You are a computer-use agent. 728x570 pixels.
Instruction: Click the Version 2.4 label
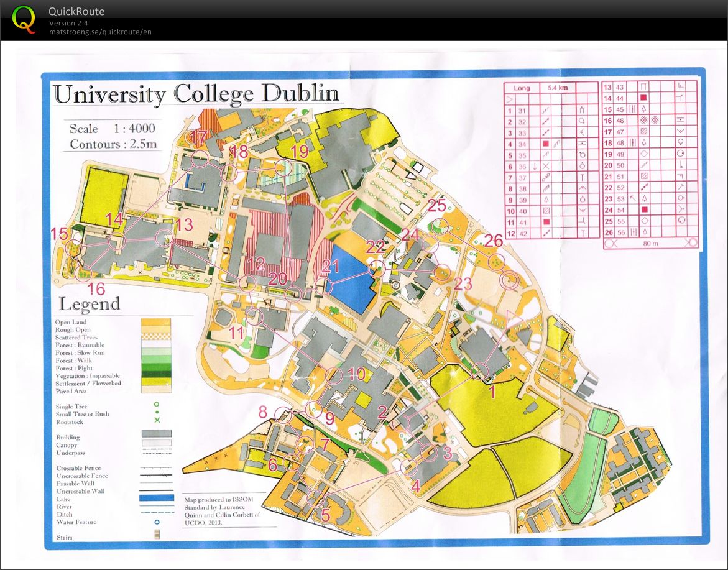(x=69, y=23)
